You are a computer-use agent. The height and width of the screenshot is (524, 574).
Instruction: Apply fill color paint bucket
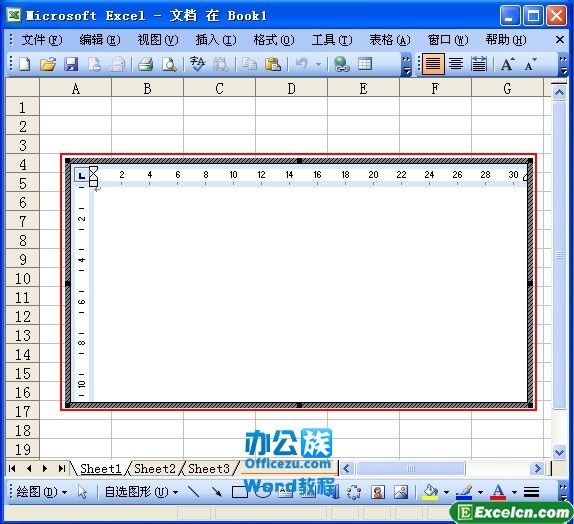tap(430, 492)
